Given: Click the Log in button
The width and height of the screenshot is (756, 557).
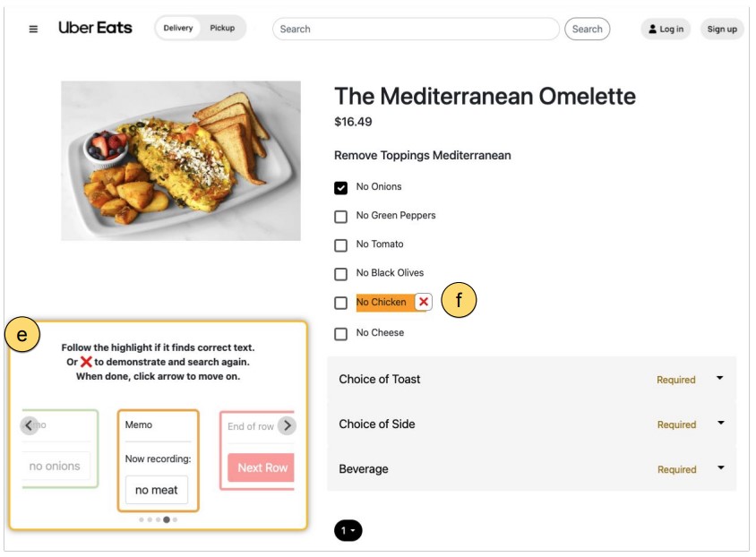Looking at the screenshot, I should pyautogui.click(x=666, y=29).
